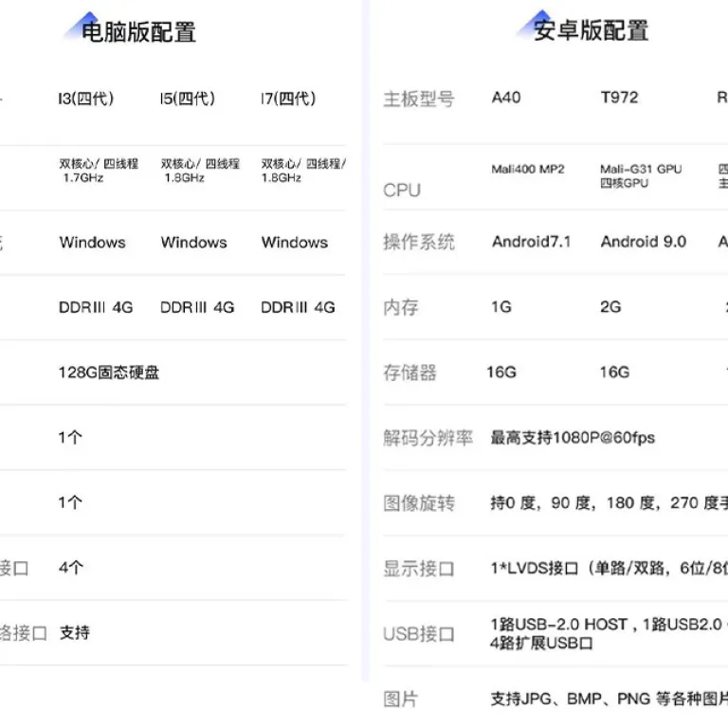Click the 1.8GHz spec under I5(四代)
The image size is (728, 728).
tap(184, 178)
